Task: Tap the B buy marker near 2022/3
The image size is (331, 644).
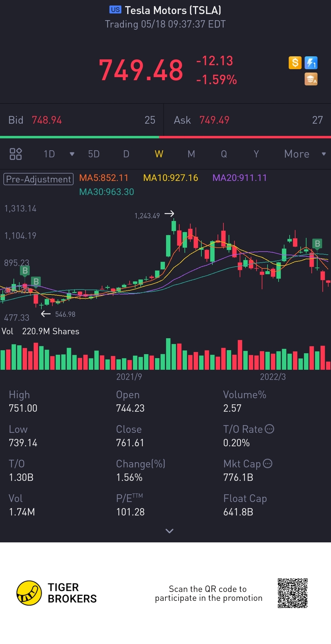Action: (x=318, y=244)
